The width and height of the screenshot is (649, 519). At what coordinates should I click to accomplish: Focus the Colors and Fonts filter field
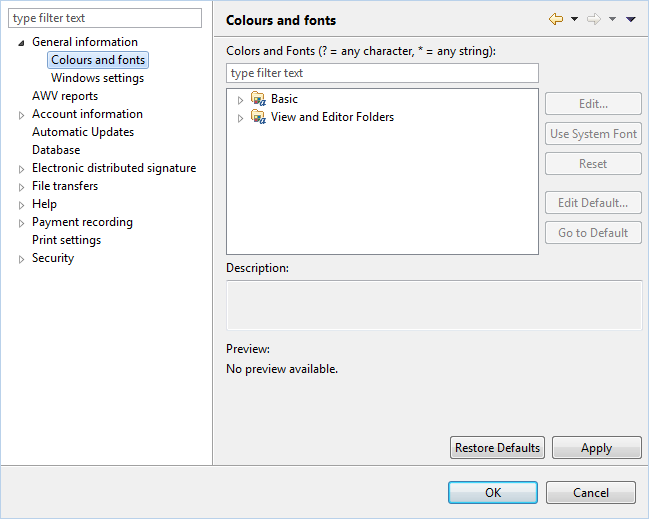(382, 73)
